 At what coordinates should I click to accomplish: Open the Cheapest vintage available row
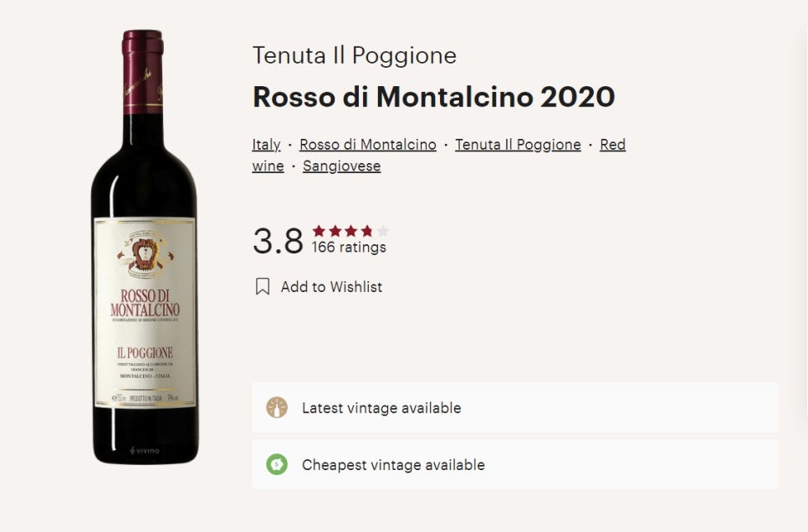514,464
